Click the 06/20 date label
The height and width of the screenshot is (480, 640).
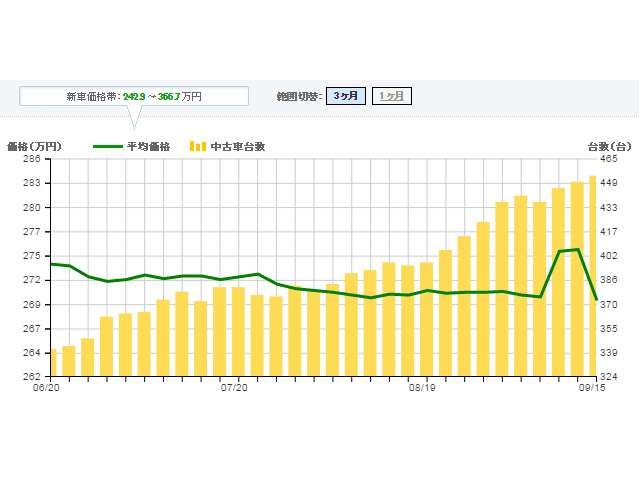(x=49, y=387)
